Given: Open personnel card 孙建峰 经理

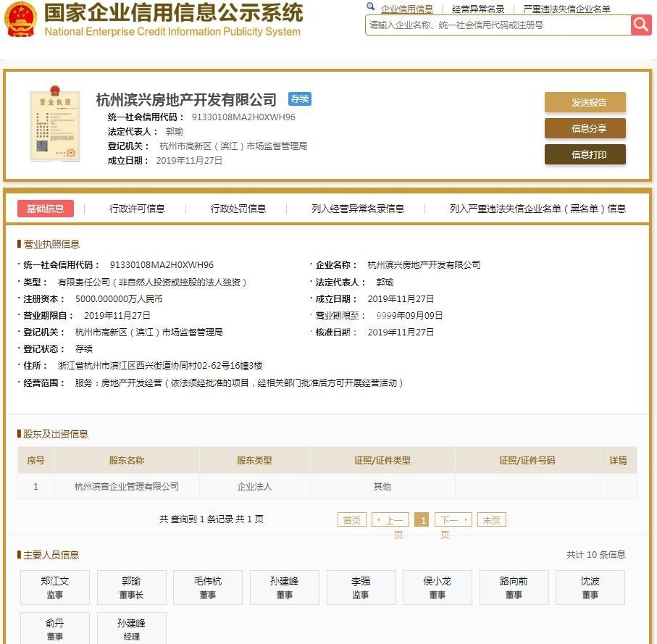Looking at the screenshot, I should click(132, 628).
